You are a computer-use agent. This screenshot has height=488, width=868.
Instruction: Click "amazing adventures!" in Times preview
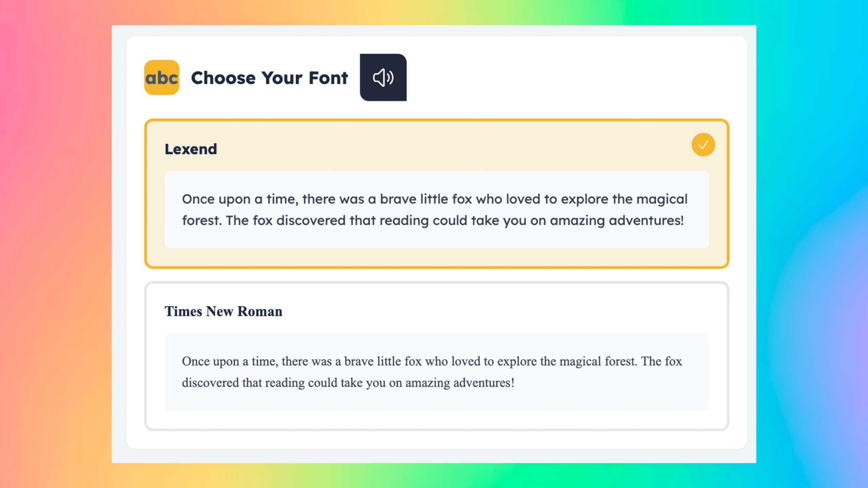460,383
